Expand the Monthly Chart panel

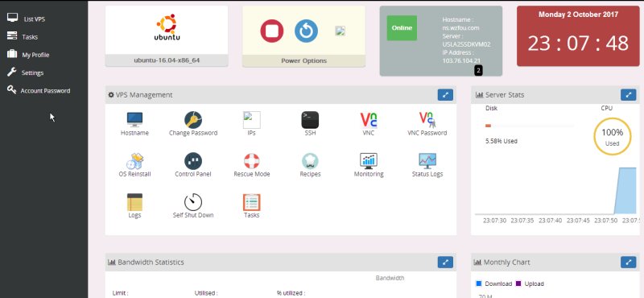(x=628, y=262)
